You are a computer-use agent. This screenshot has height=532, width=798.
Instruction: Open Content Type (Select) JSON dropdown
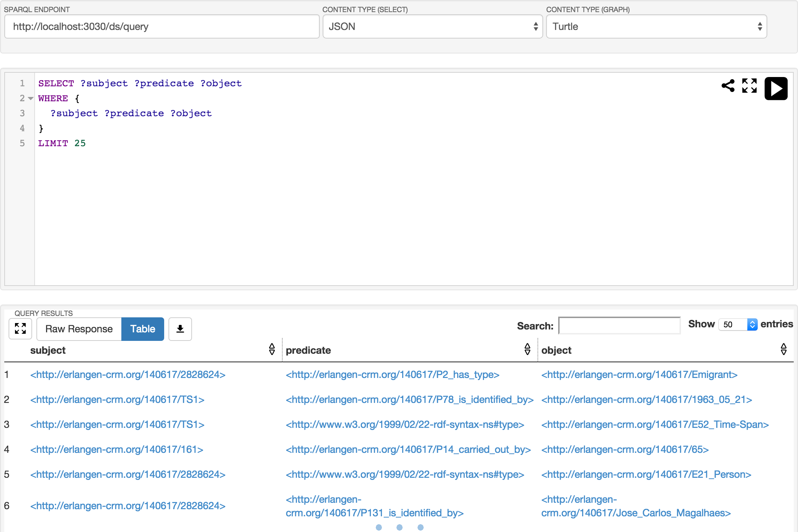point(432,26)
